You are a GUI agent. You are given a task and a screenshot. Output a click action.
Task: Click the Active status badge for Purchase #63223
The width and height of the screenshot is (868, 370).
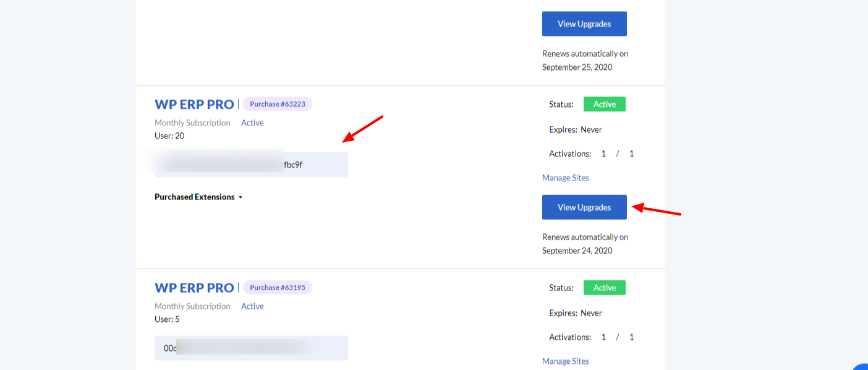pyautogui.click(x=603, y=104)
